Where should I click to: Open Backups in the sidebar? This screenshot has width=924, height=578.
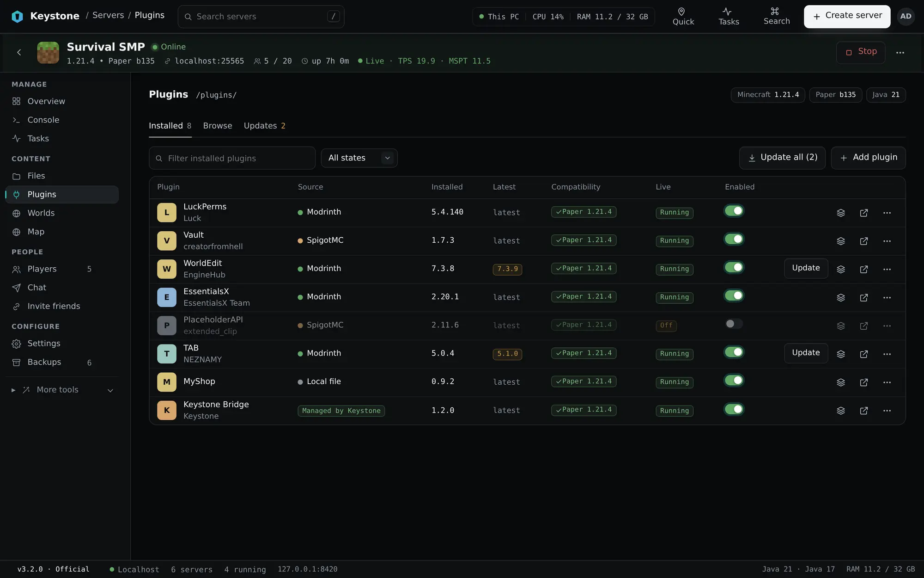coord(62,362)
